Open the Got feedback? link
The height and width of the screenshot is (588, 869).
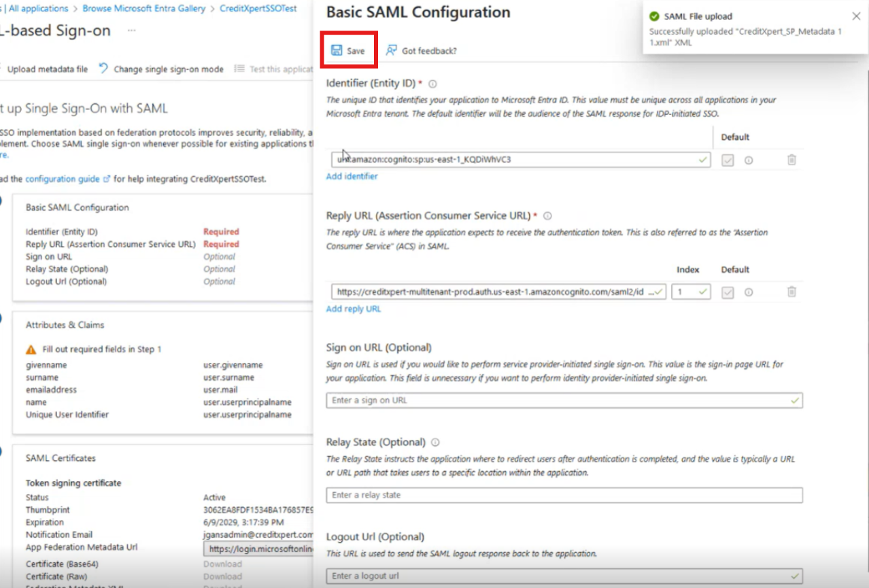[x=422, y=50]
